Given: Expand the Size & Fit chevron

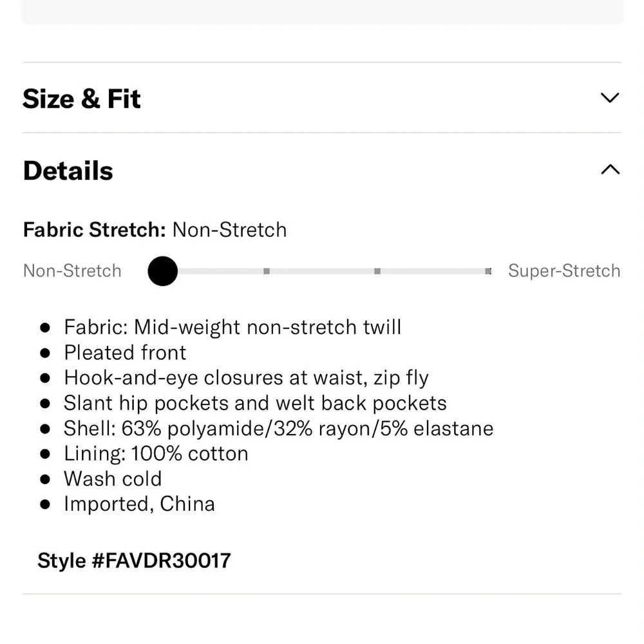Looking at the screenshot, I should (x=609, y=98).
